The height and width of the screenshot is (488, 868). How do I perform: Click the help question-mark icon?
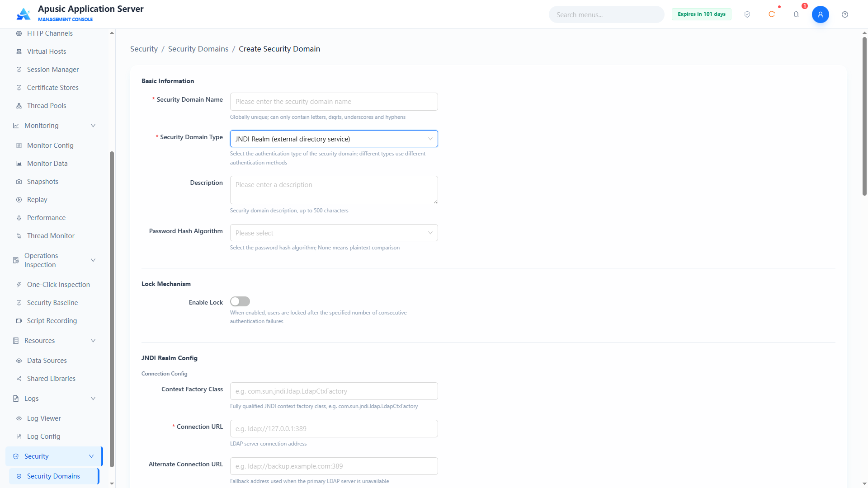click(845, 14)
